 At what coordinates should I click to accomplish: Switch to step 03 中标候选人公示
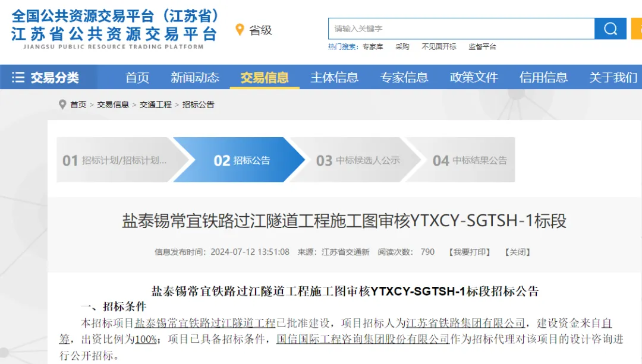(x=358, y=160)
